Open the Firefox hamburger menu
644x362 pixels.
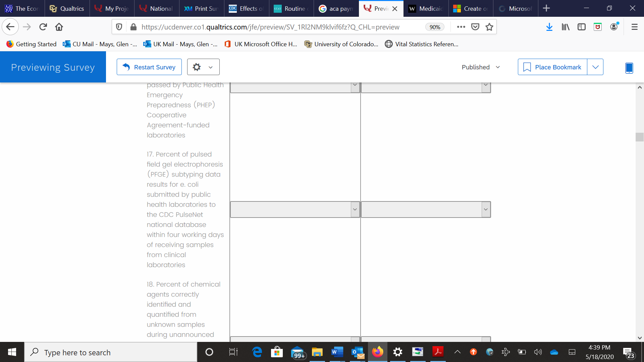pos(634,27)
